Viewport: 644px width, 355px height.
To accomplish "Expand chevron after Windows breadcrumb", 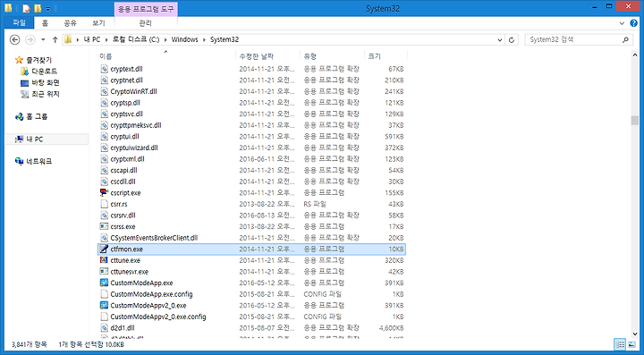I will [x=204, y=39].
